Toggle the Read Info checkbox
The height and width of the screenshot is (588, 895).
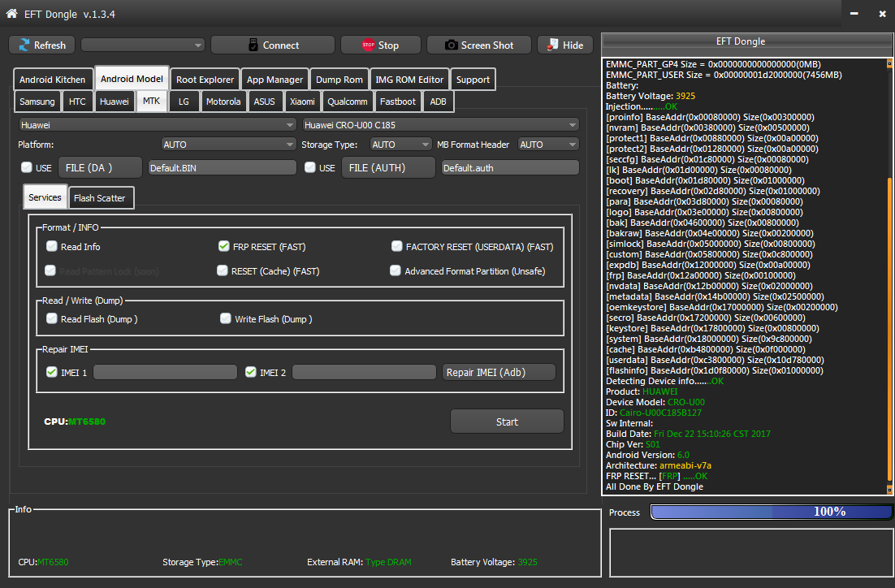coord(51,246)
